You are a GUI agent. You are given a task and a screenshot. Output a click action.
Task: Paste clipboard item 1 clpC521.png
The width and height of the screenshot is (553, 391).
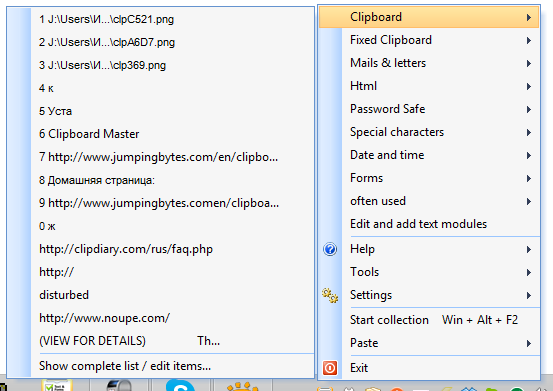pyautogui.click(x=160, y=19)
